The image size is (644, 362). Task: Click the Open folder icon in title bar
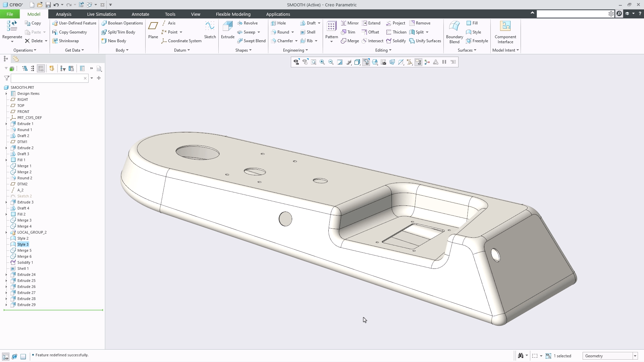[40, 5]
